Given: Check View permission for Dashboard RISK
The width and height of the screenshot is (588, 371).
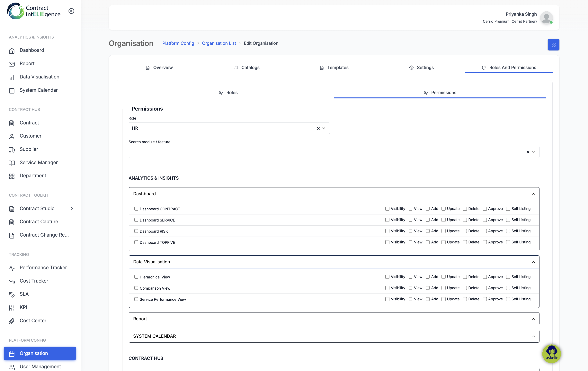Looking at the screenshot, I should pos(410,231).
